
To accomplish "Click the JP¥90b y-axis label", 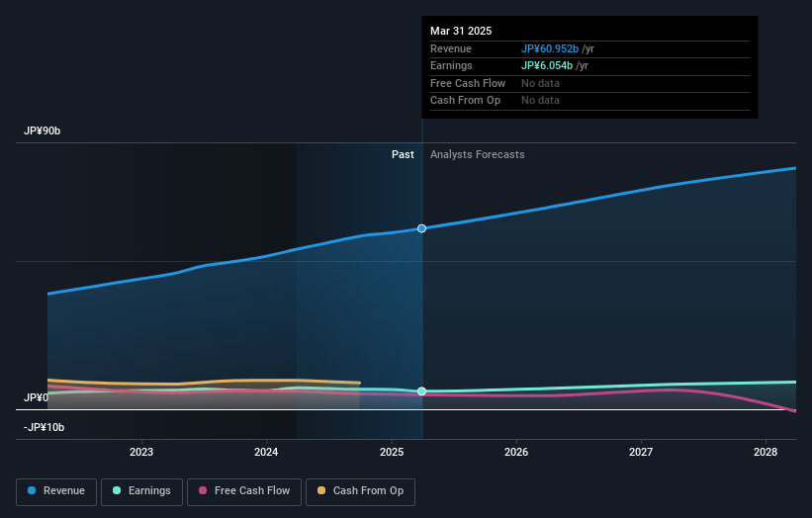I will [x=42, y=130].
